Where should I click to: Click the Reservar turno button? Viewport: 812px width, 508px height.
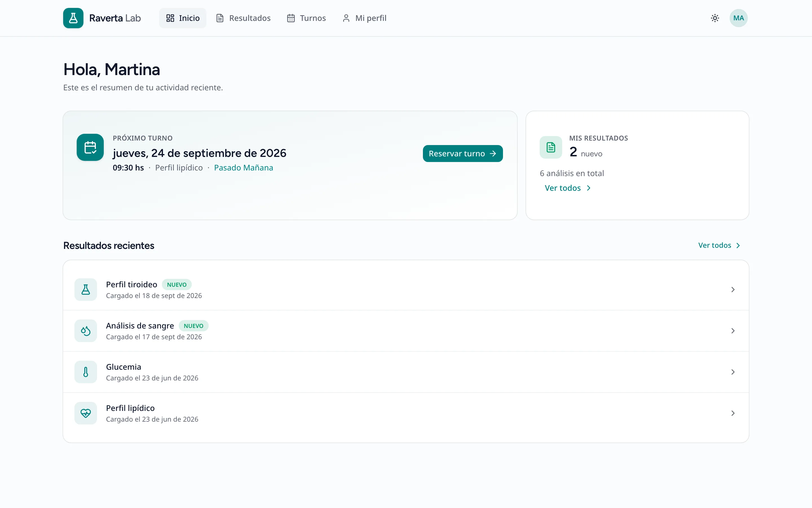tap(463, 154)
